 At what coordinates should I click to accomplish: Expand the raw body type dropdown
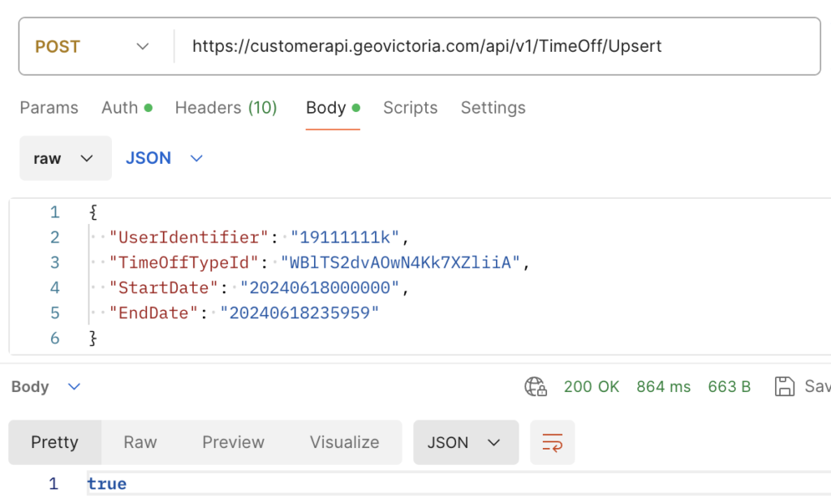click(x=65, y=158)
